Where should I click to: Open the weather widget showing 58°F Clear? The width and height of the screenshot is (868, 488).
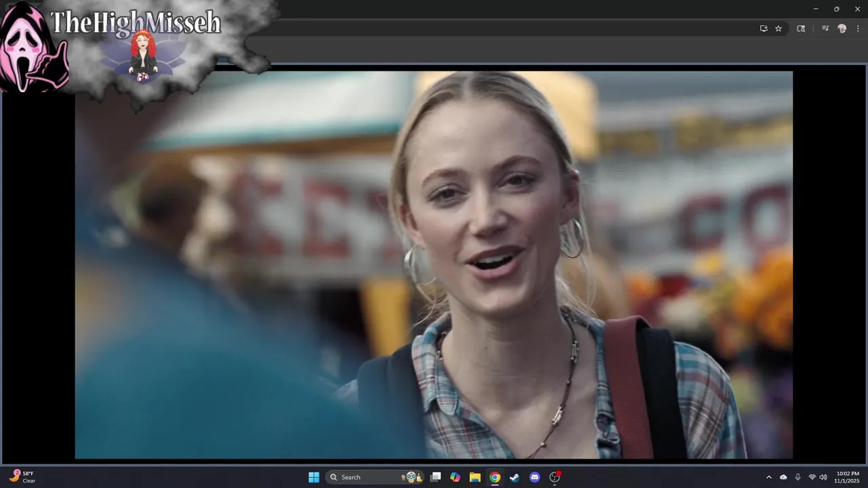(x=22, y=477)
